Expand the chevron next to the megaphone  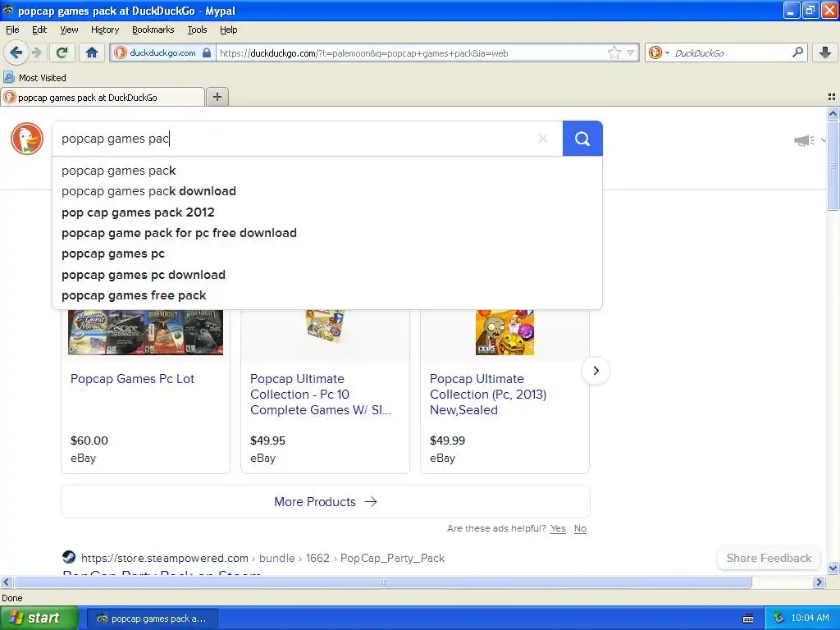[824, 140]
